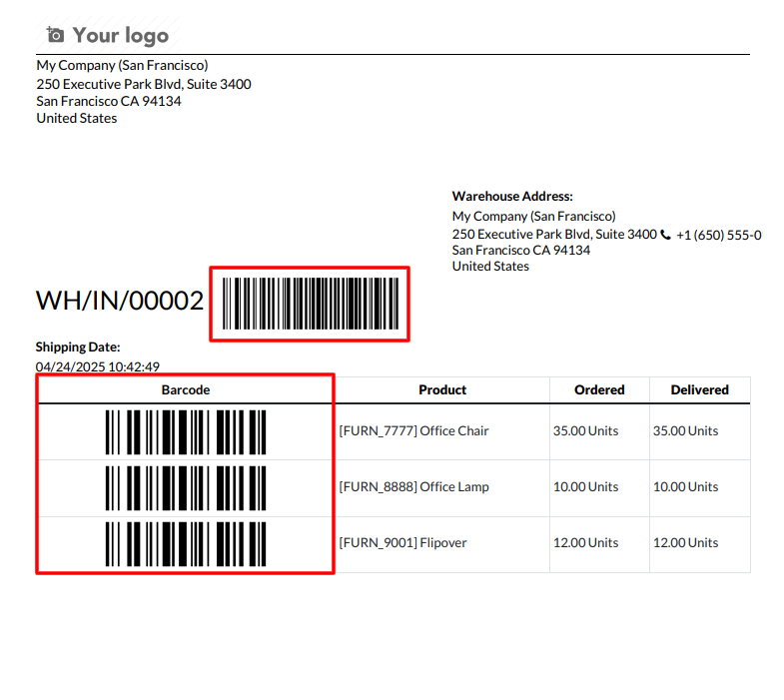Click the ordered quantity 10.00 Units

pos(585,487)
